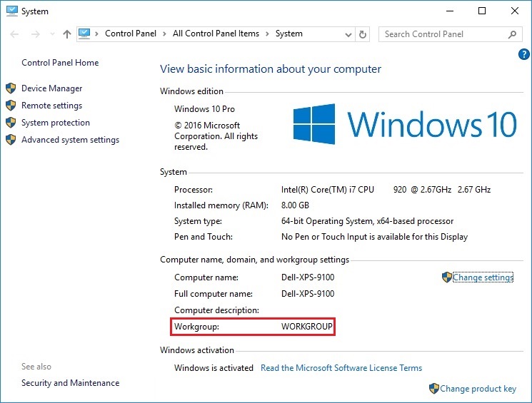Click Change settings link
The image size is (532, 403).
pos(483,277)
